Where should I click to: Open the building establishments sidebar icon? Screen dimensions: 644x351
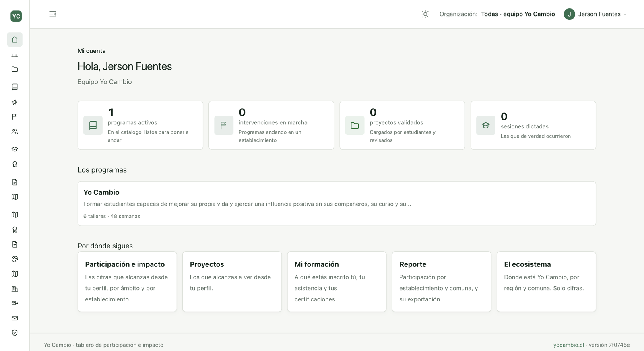[x=14, y=289]
